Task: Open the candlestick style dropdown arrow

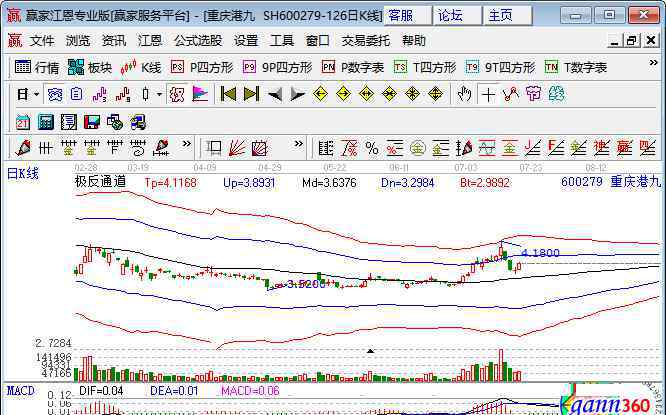Action: [x=159, y=94]
